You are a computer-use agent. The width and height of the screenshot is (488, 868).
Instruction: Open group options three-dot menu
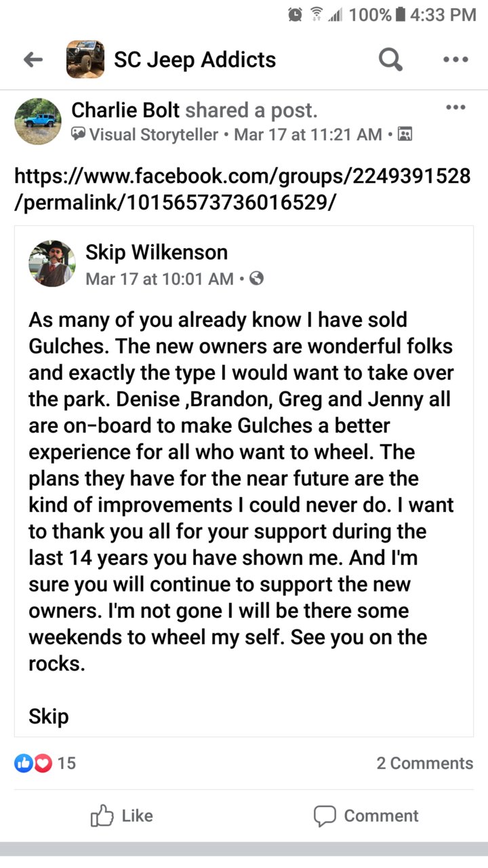(x=455, y=60)
